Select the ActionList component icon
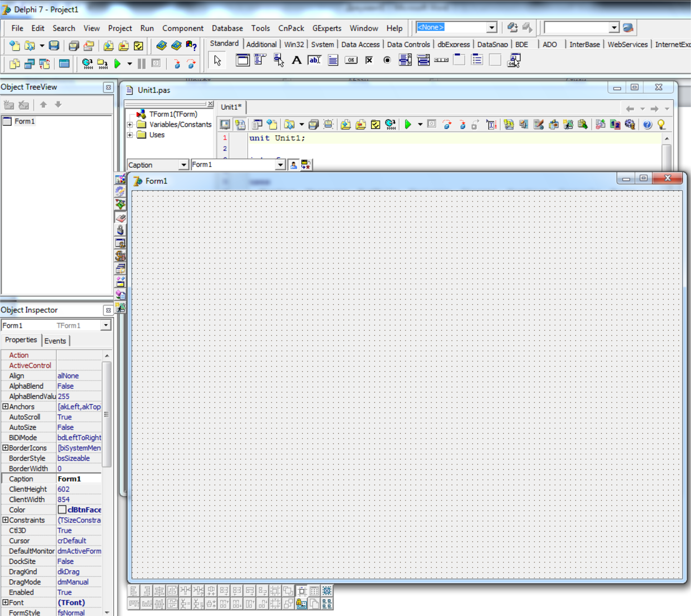Screen dimensions: 691x616 pos(514,60)
